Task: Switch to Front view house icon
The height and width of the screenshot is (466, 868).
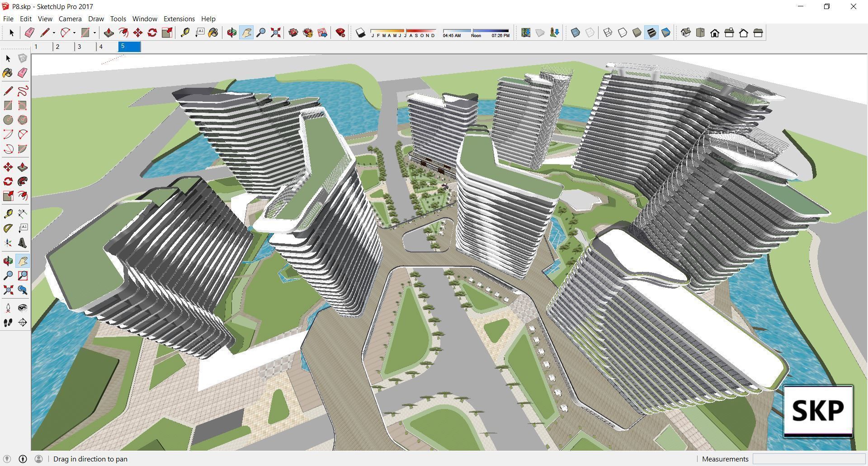Action: click(x=715, y=33)
